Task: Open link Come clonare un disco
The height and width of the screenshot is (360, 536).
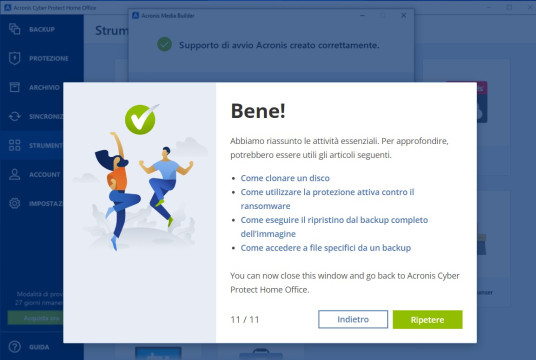Action: point(285,178)
